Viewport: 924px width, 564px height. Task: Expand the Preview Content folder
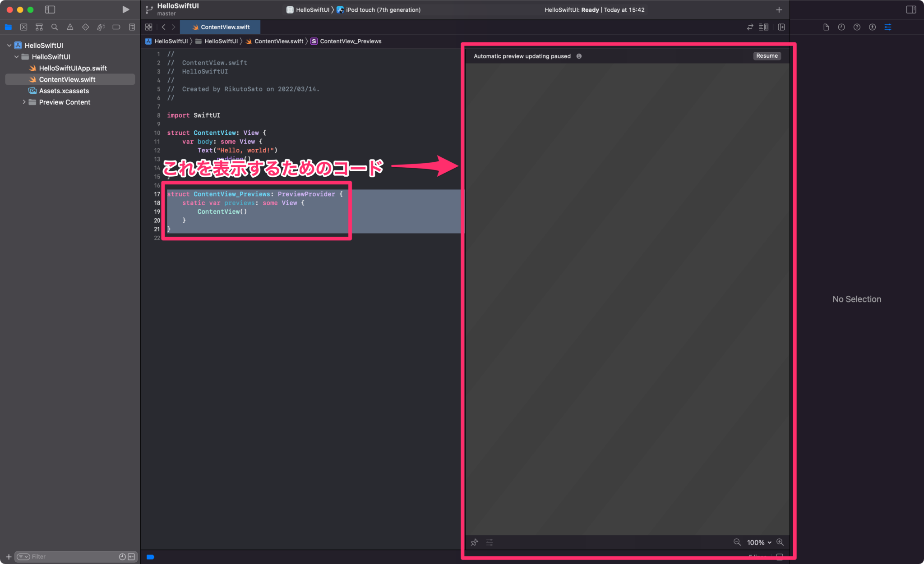(x=24, y=102)
